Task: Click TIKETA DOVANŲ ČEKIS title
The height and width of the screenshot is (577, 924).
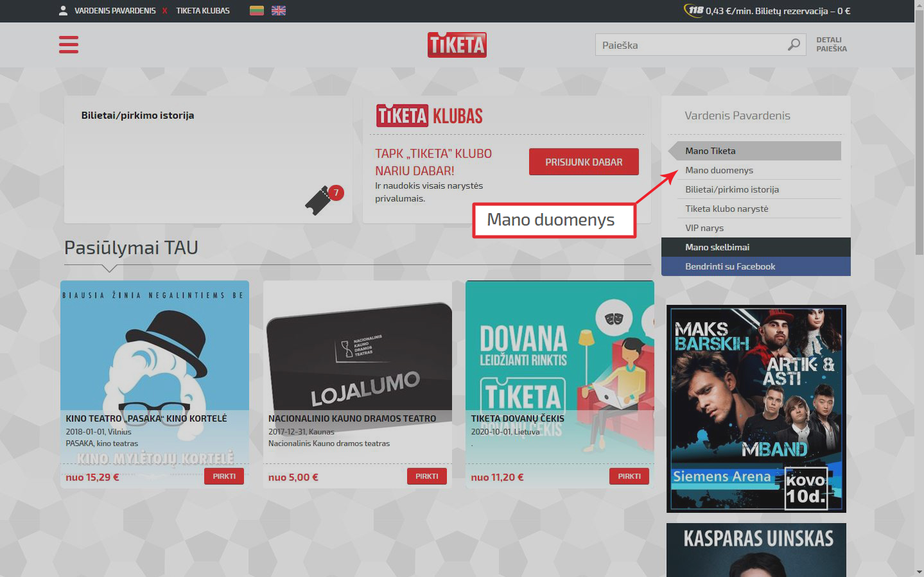Action: [x=518, y=418]
